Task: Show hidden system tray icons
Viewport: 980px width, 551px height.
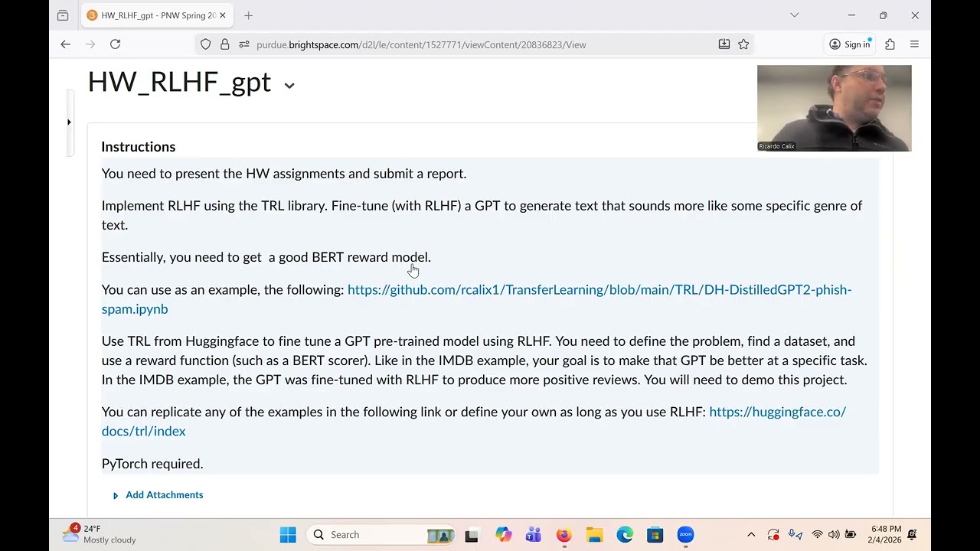Action: pyautogui.click(x=751, y=535)
